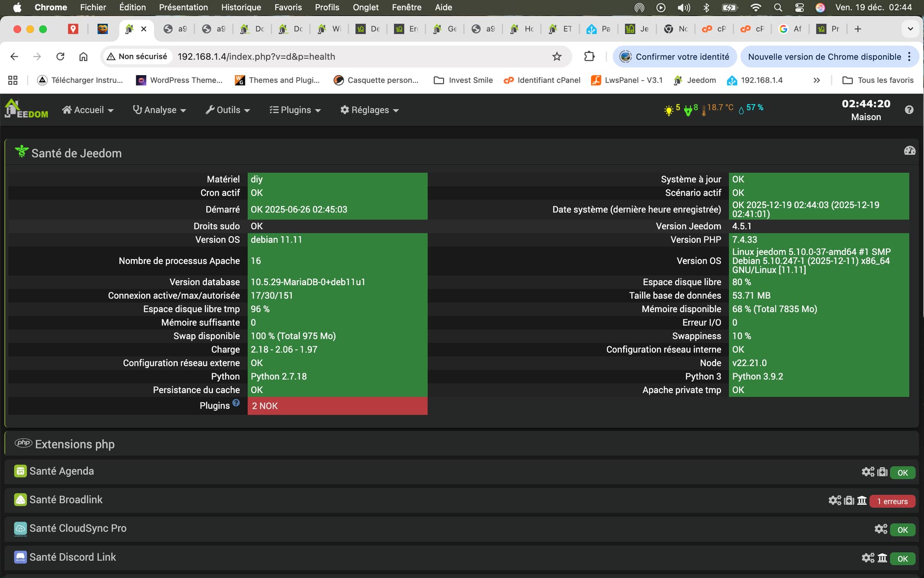The image size is (924, 578).
Task: Open the Plugins navbar menu
Action: (x=295, y=110)
